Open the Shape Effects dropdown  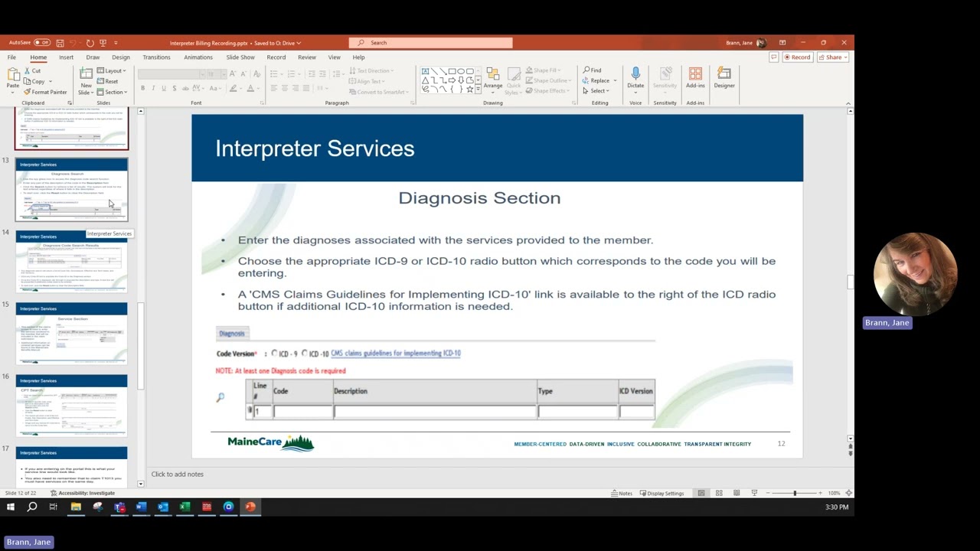tap(548, 91)
